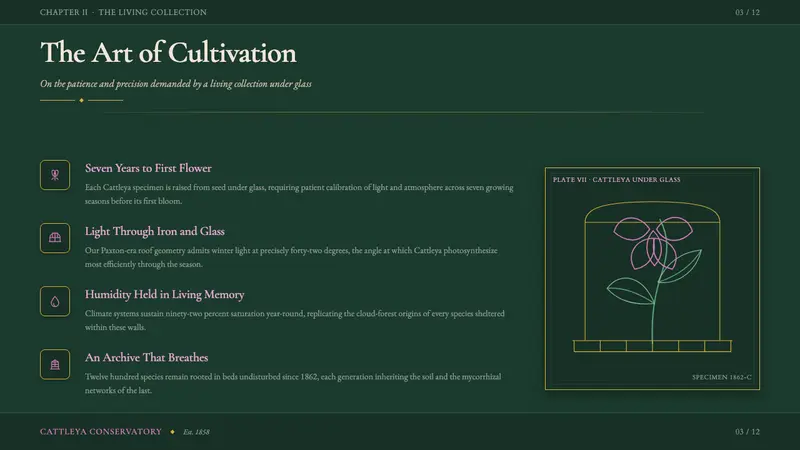
Task: Click the paragraph about Cattleya raised from seed
Action: pyautogui.click(x=299, y=194)
